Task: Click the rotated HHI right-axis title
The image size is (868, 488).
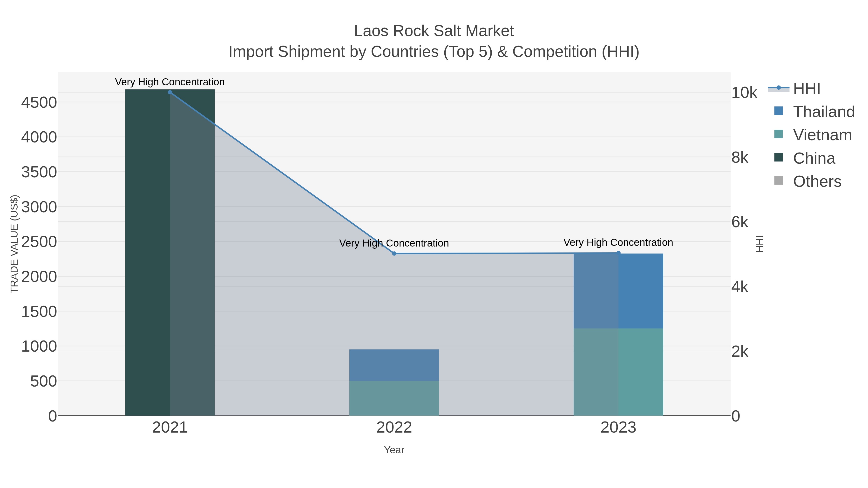Action: coord(759,244)
